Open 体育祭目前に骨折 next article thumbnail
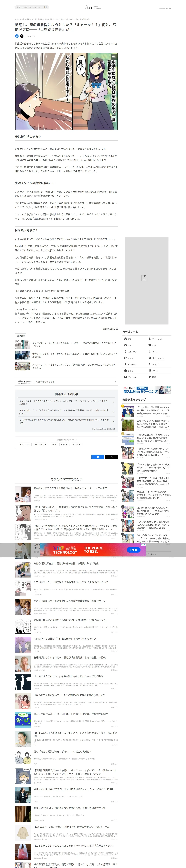The height and width of the screenshot is (868, 186). [x=23, y=355]
